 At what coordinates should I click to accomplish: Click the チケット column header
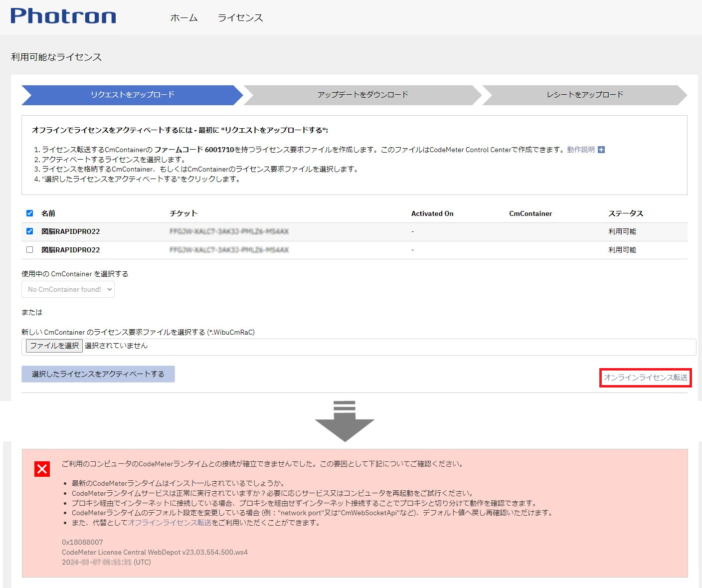183,213
